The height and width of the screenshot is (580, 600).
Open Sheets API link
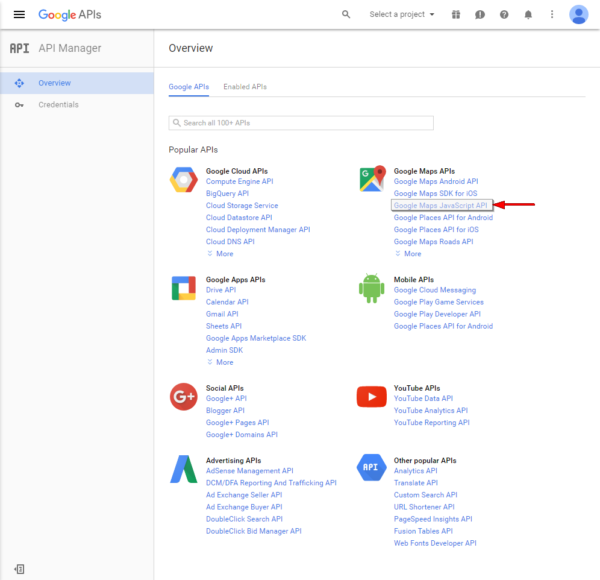coord(224,326)
